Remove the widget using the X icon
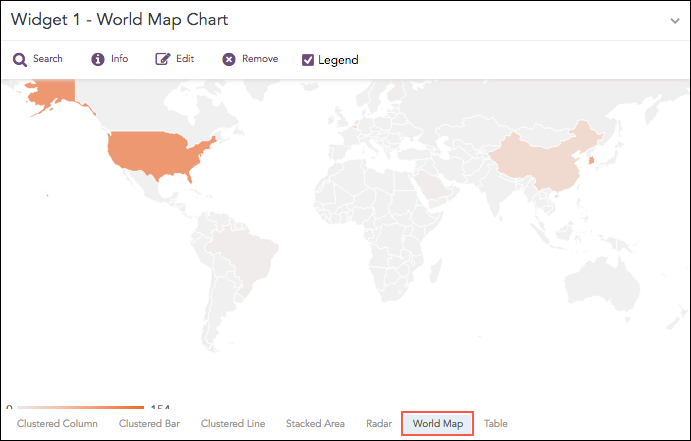Image resolution: width=691 pixels, height=441 pixels. click(229, 59)
